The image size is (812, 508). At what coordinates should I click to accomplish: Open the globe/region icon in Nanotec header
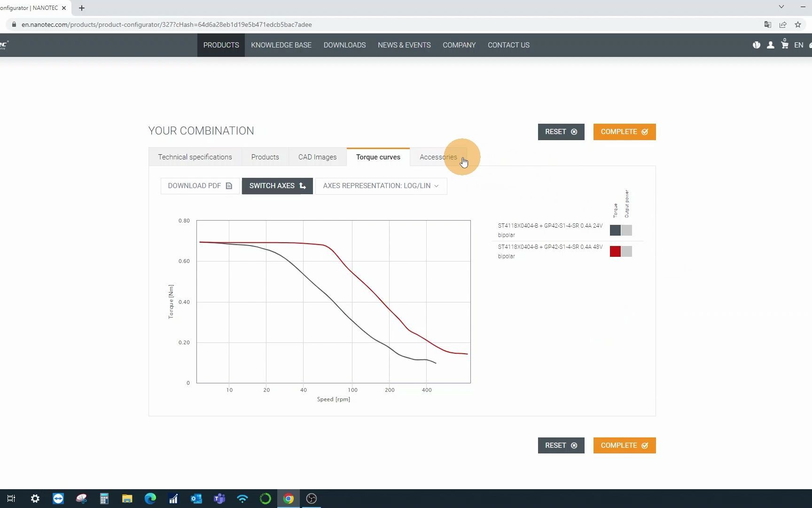757,45
